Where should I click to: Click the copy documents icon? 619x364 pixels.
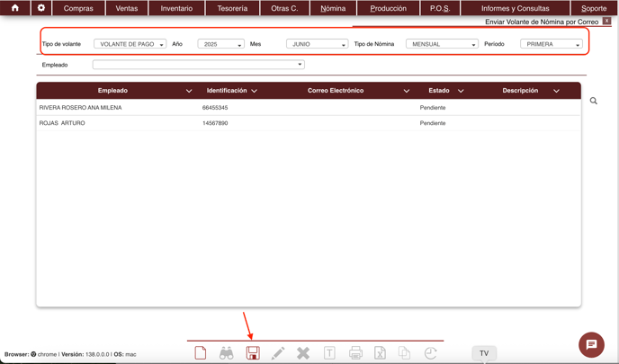(x=404, y=353)
